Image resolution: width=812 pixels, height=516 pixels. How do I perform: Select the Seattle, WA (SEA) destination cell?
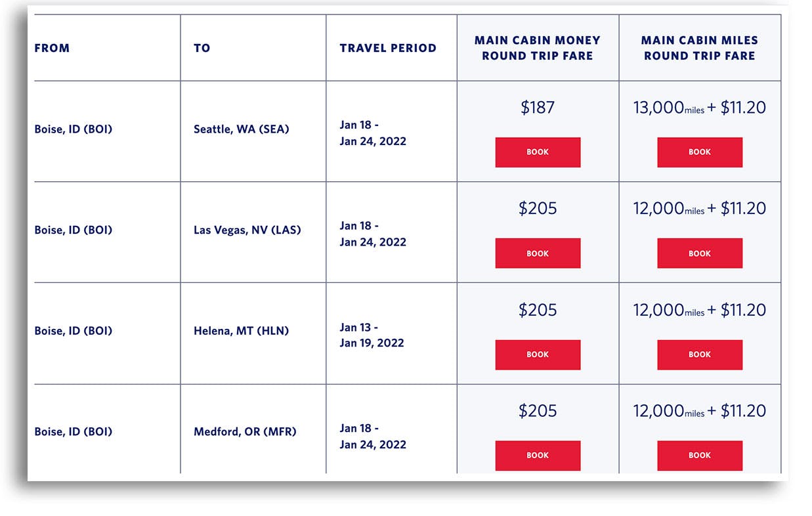[x=241, y=129]
